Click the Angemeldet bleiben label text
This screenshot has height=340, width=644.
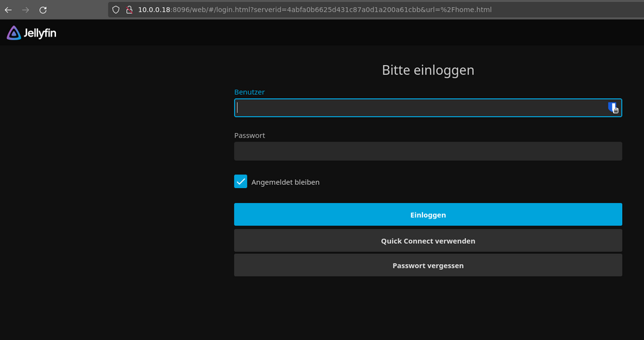coord(285,182)
